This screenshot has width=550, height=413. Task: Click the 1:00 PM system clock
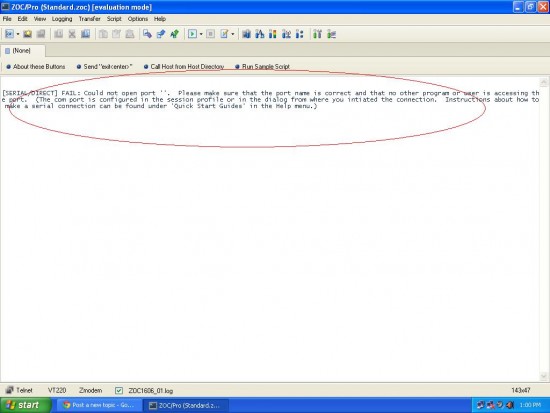530,405
